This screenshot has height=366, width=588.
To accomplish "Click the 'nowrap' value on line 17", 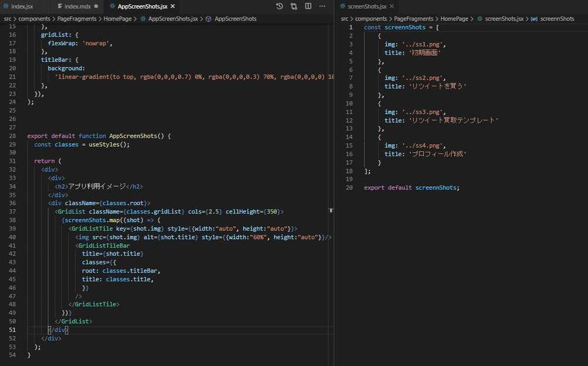I will point(96,43).
